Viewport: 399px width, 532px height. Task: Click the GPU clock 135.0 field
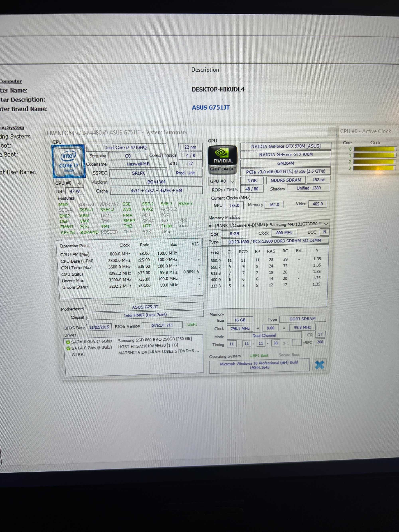pyautogui.click(x=234, y=205)
